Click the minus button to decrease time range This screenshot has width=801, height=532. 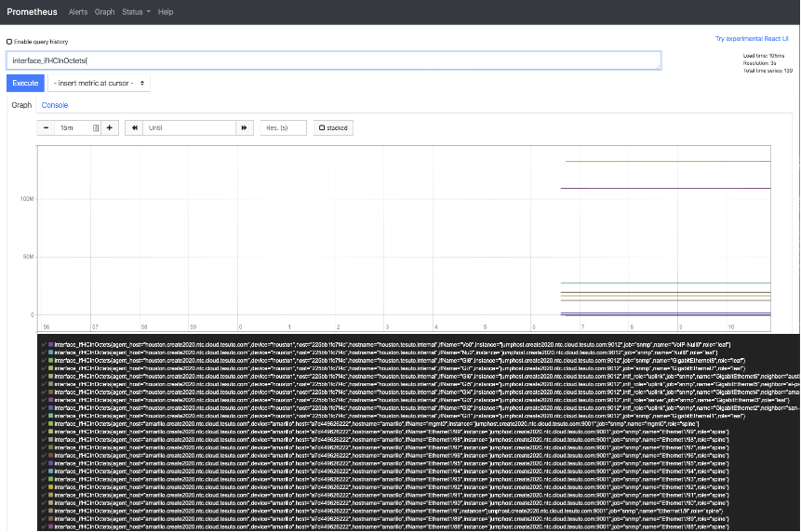(46, 127)
